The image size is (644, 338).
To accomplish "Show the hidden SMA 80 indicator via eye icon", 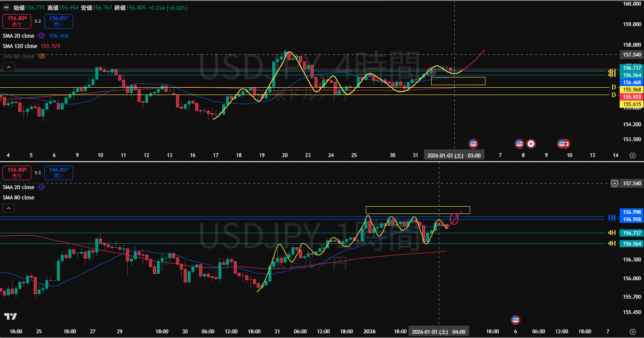I will tap(42, 56).
